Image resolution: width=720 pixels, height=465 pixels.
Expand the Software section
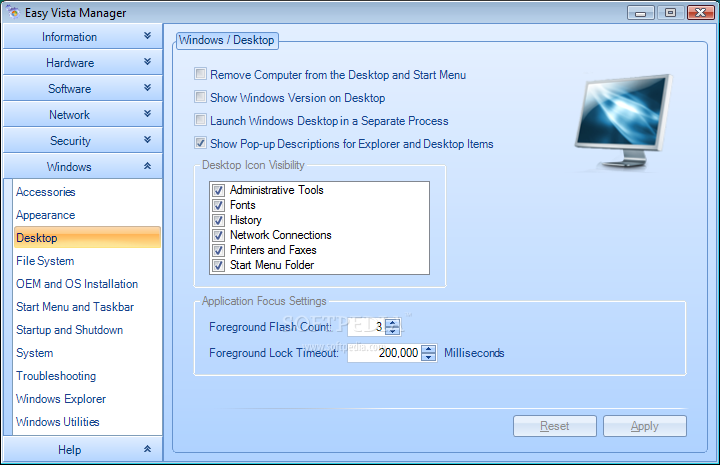pos(83,89)
